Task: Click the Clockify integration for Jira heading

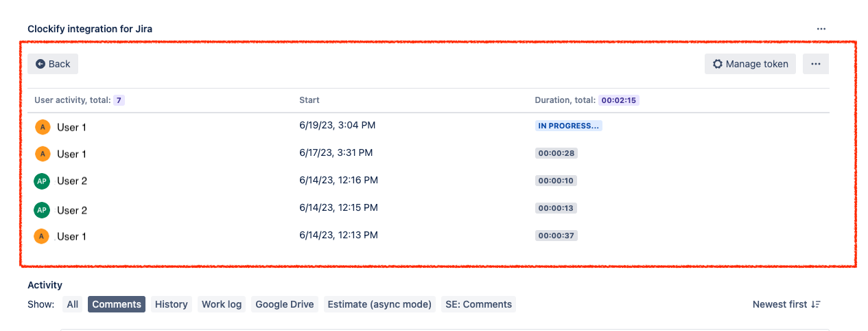Action: point(90,29)
